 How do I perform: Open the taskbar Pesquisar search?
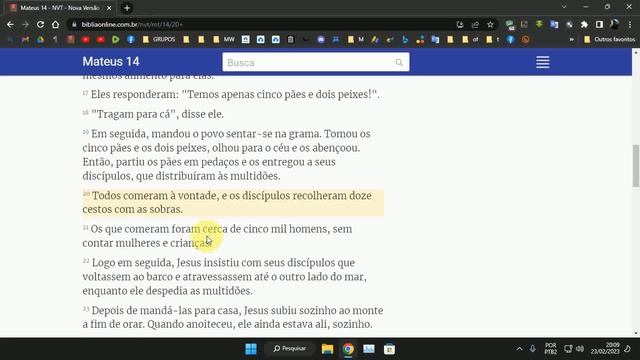tap(290, 349)
